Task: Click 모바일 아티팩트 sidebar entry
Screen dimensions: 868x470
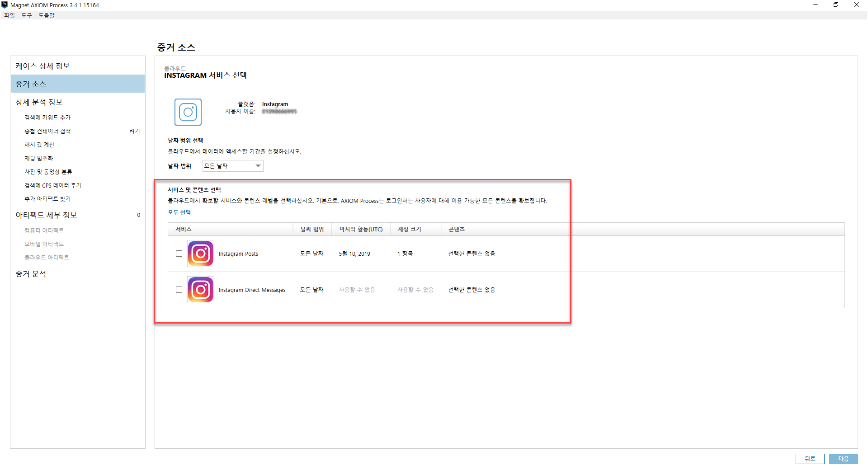Action: (44, 244)
